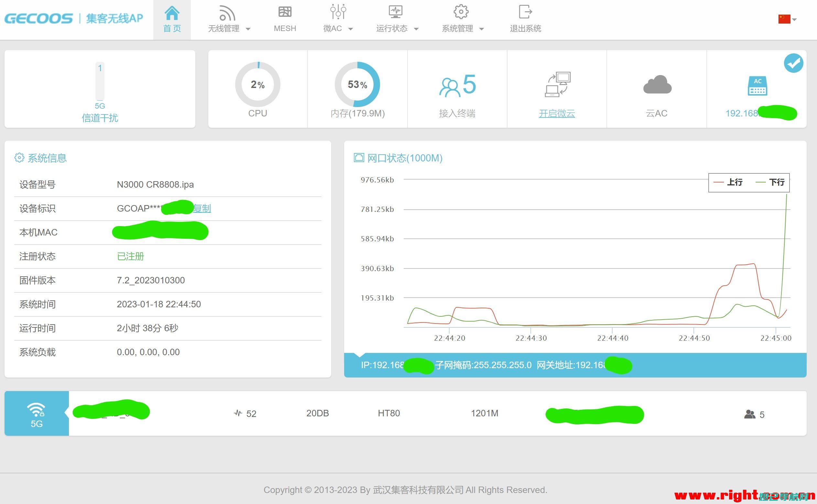The height and width of the screenshot is (504, 817).
Task: Click the 云AC label
Action: (656, 114)
